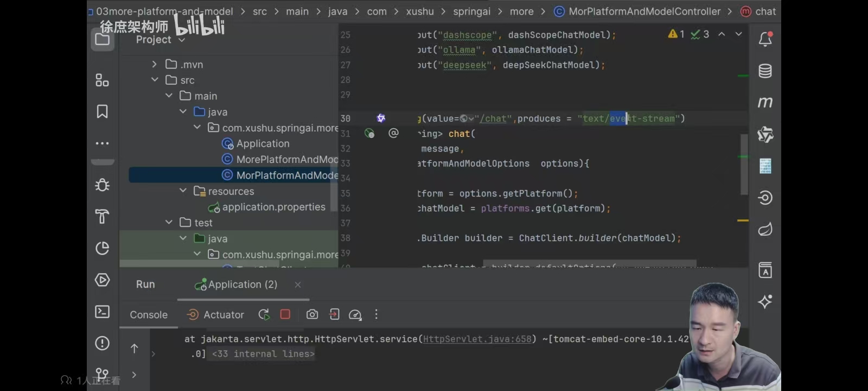
Task: Open the Terminal tool window icon
Action: click(x=102, y=311)
